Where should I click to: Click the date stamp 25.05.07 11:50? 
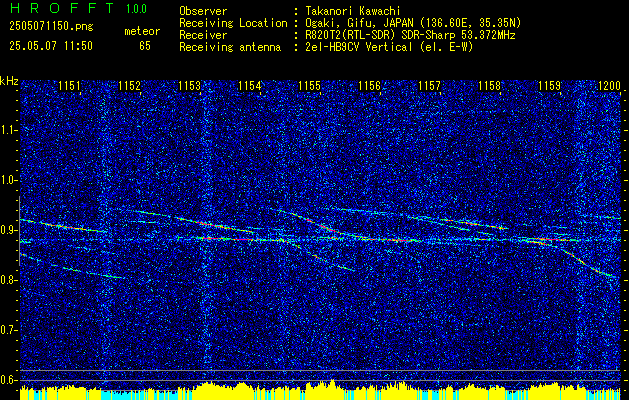pyautogui.click(x=51, y=46)
